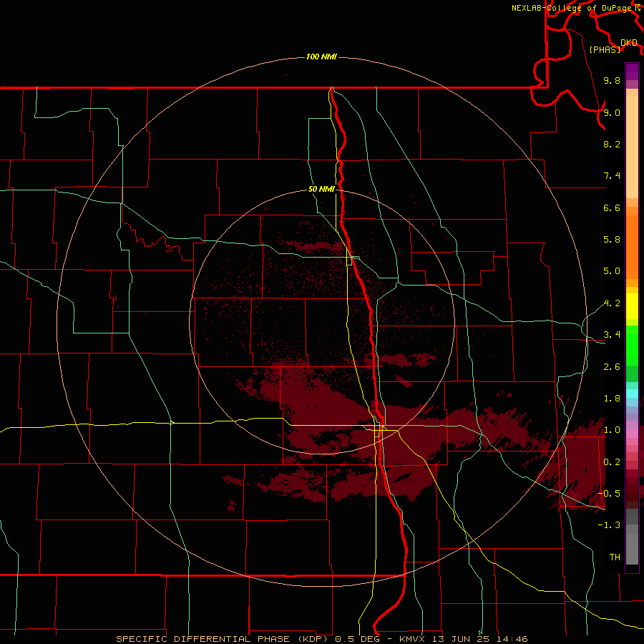Image resolution: width=644 pixels, height=644 pixels.
Task: Click the [PHAS] unit label
Action: pyautogui.click(x=605, y=49)
